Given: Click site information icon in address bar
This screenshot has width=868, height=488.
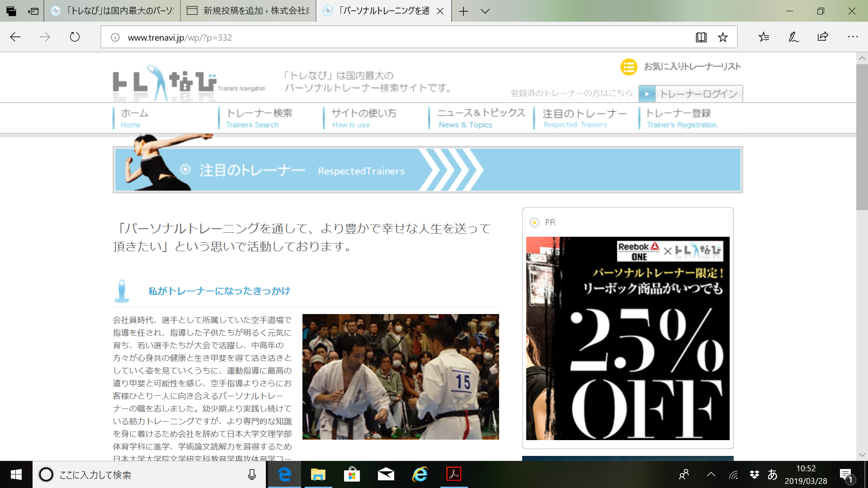Looking at the screenshot, I should click(115, 38).
